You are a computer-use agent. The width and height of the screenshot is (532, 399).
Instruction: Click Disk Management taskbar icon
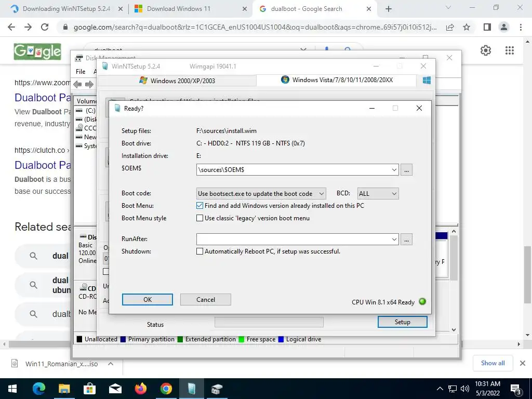217,389
